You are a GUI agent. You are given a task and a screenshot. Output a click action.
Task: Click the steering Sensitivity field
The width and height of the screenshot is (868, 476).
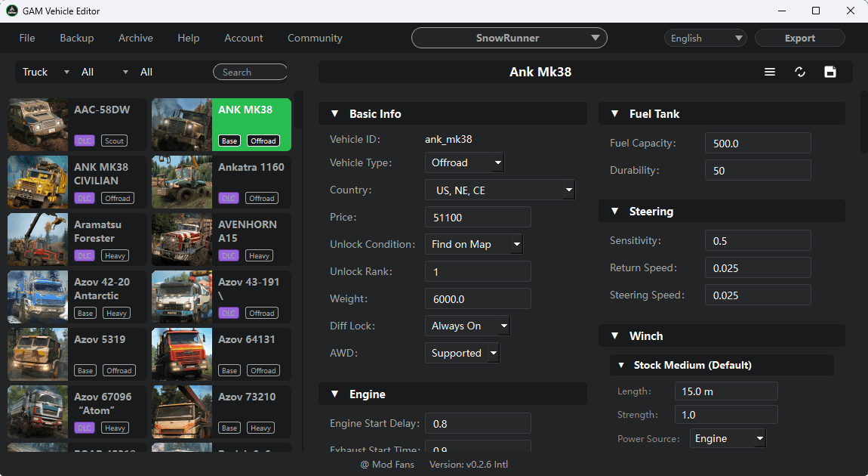[x=758, y=240]
